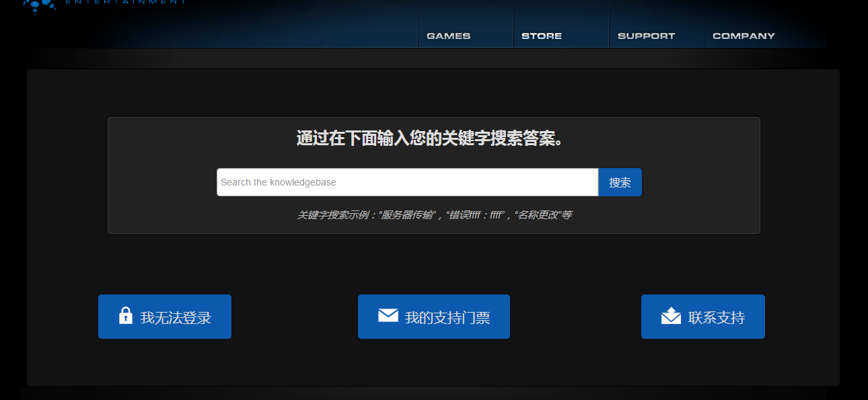Screen dimensions: 868x400
Task: Open the COMPANY menu
Action: coord(744,36)
